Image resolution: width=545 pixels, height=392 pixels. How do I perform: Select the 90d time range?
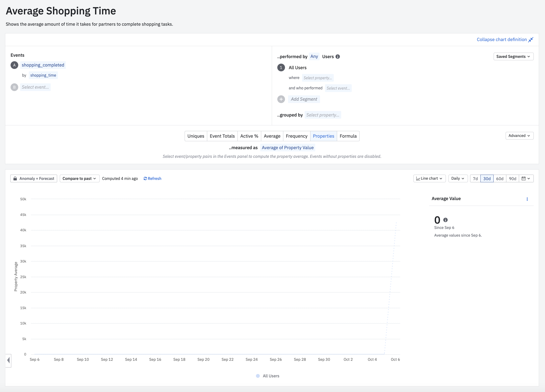tap(512, 178)
